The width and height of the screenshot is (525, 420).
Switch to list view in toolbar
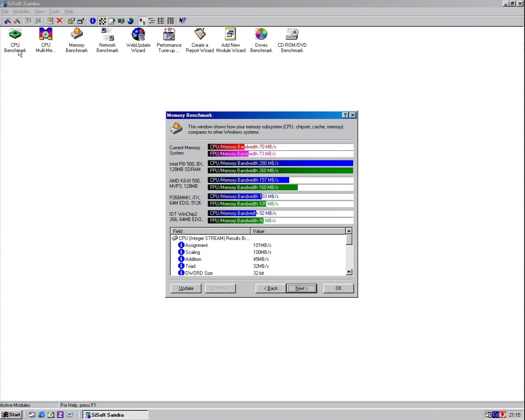point(161,21)
